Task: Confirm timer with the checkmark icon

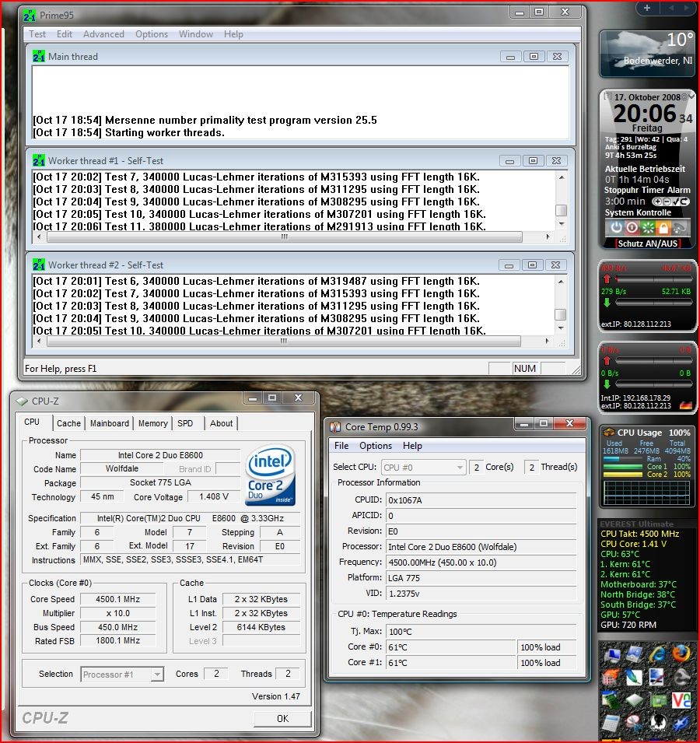Action: [676, 202]
